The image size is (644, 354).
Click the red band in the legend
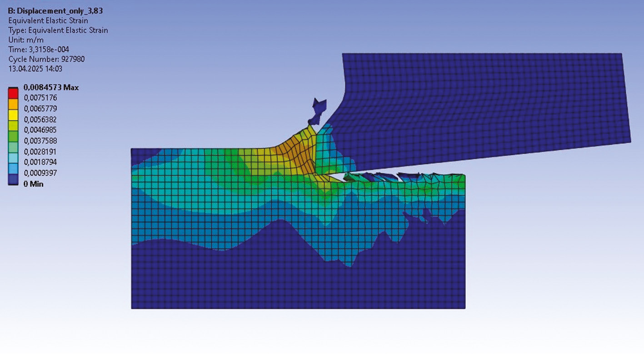(14, 93)
